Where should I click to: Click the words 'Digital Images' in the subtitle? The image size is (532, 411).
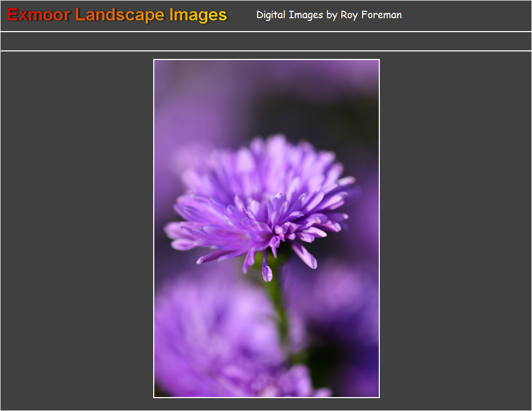coord(289,15)
